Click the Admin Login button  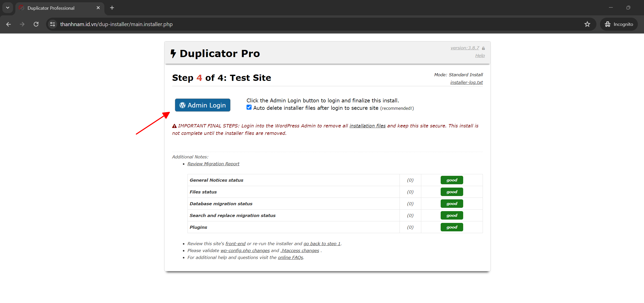click(203, 105)
